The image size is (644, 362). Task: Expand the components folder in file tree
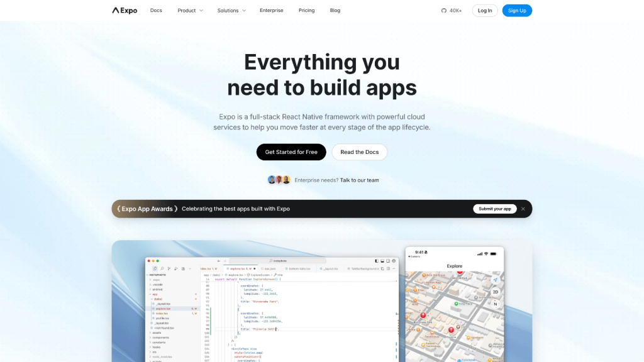click(x=160, y=337)
